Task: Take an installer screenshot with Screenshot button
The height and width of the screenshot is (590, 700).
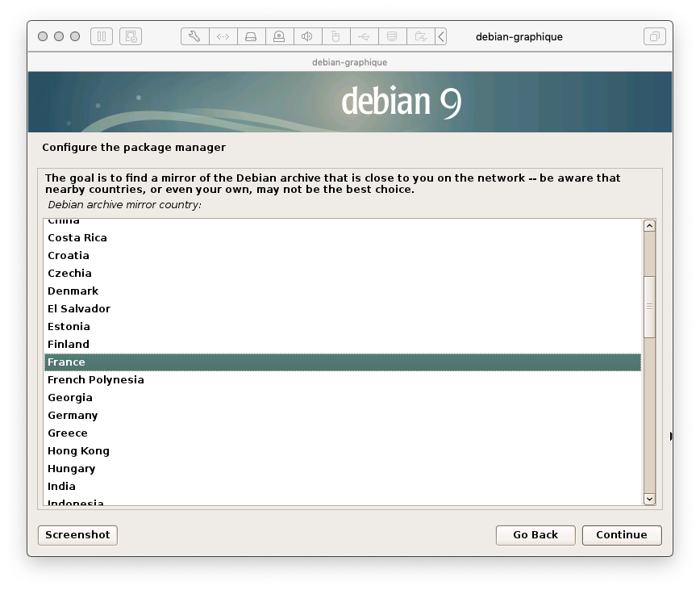Action: point(77,535)
